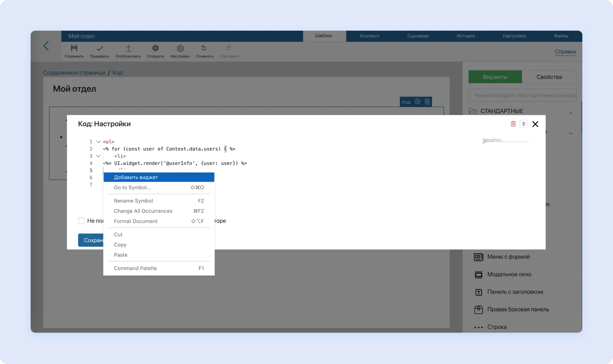This screenshot has width=613, height=364.
Task: Switch to the Свойства panel button
Action: [549, 77]
